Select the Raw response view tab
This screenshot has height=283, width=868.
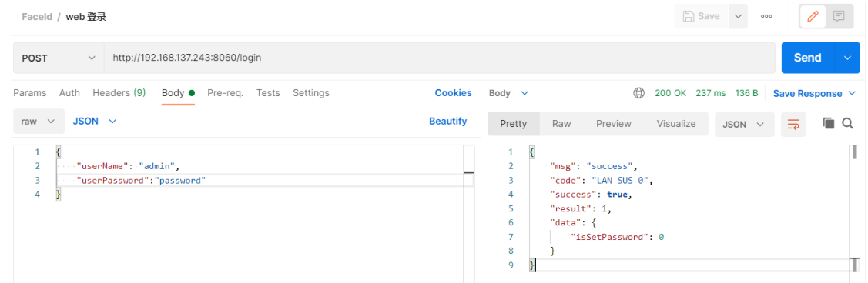561,124
